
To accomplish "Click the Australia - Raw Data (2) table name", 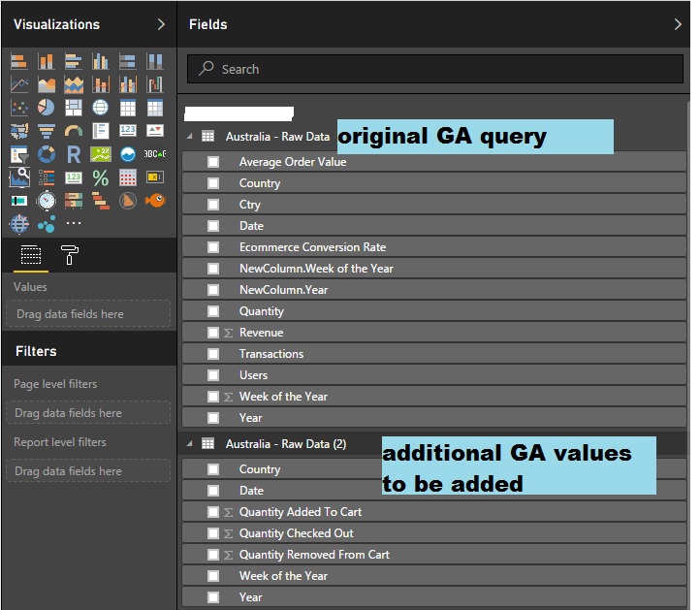I will pos(286,444).
